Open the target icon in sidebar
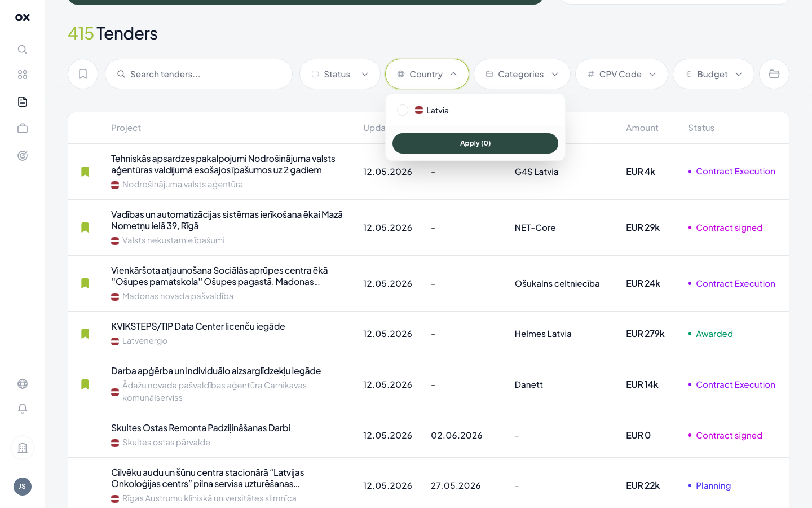812x508 pixels. (23, 156)
